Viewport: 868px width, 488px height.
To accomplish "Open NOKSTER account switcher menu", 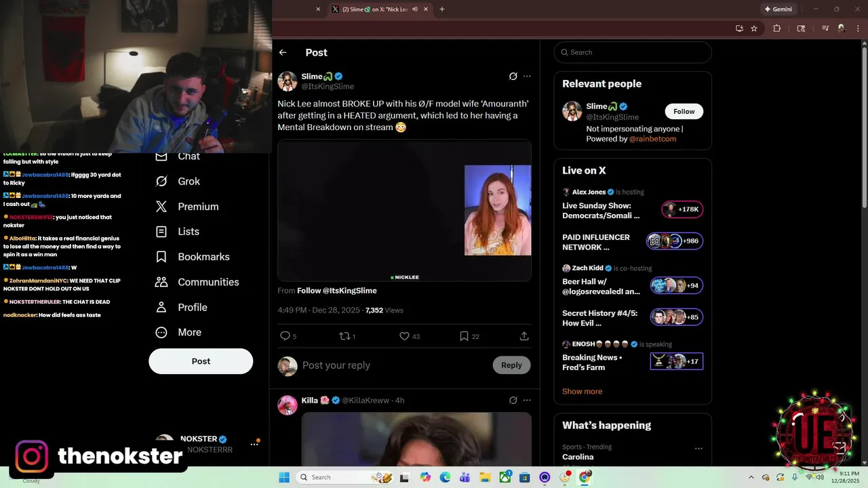I will point(254,444).
